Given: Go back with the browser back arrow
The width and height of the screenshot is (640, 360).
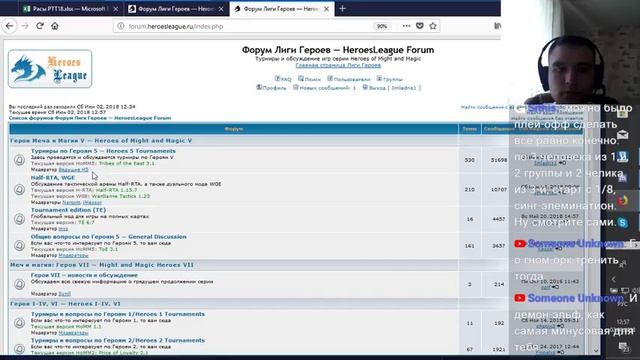Looking at the screenshot, I should pos(9,26).
